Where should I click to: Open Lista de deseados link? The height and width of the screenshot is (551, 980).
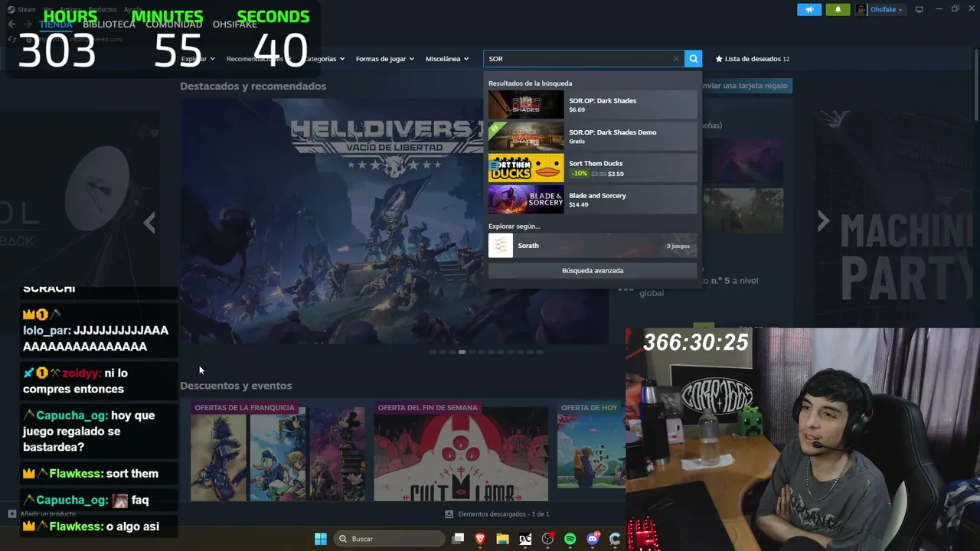click(753, 59)
